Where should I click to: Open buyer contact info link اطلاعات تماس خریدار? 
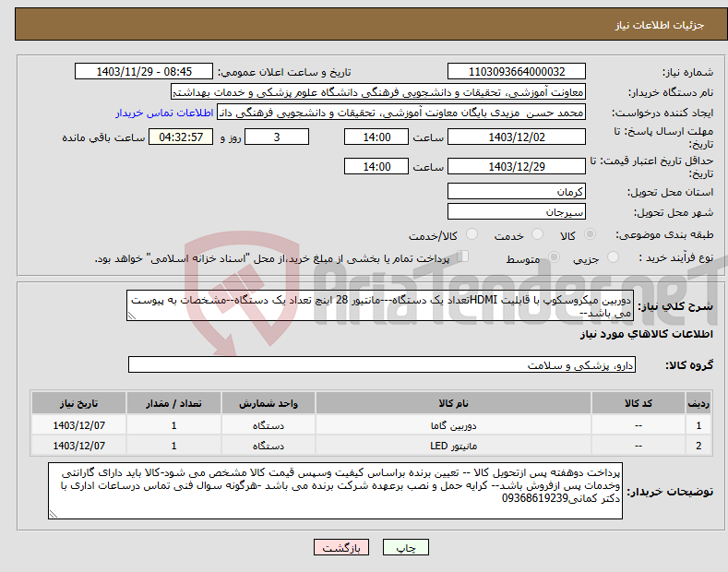click(164, 113)
